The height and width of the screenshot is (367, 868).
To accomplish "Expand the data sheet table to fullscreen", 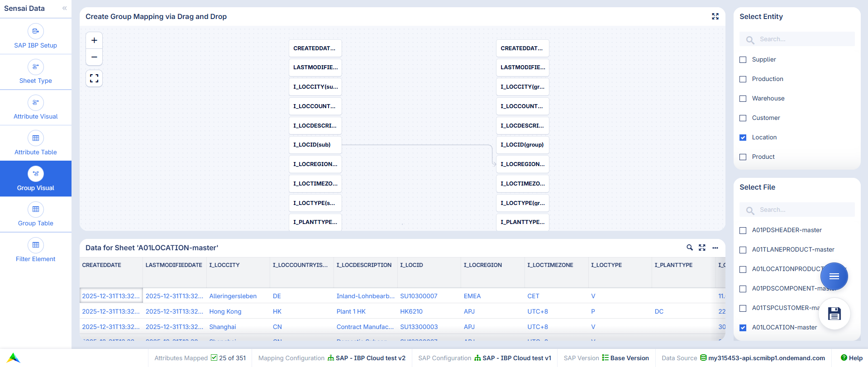I will pyautogui.click(x=702, y=248).
